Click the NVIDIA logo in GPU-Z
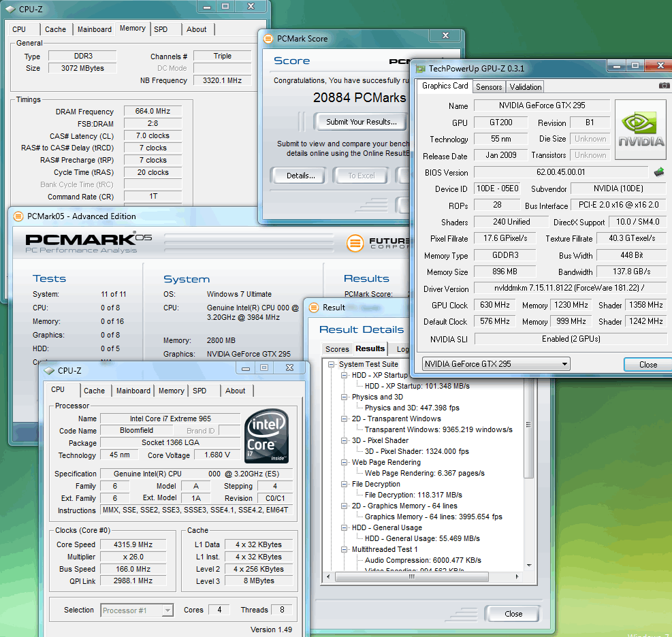The image size is (672, 637). [x=641, y=130]
